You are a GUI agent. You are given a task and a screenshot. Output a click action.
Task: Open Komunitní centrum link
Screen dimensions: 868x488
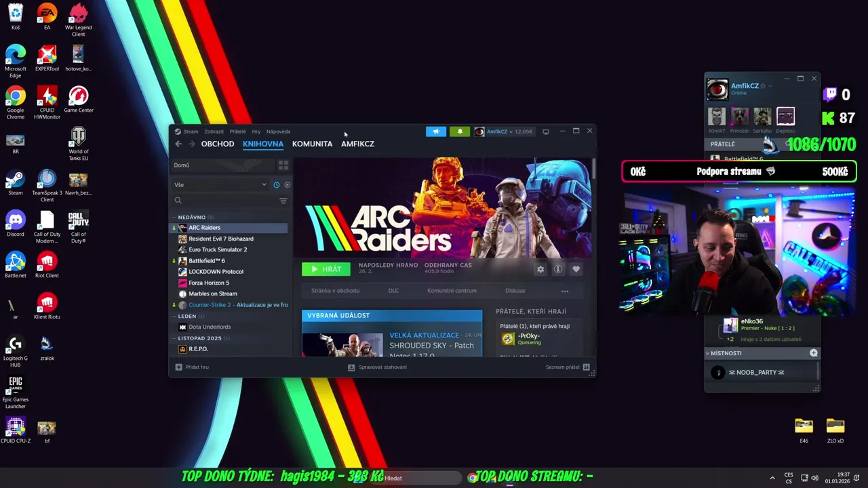click(452, 291)
